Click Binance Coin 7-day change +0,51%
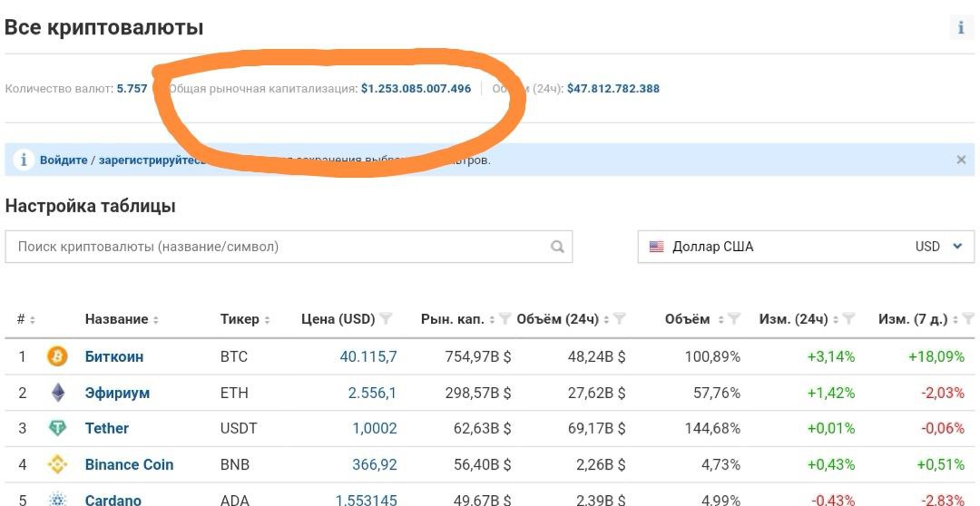Screen dimensions: 980x506 [x=941, y=465]
